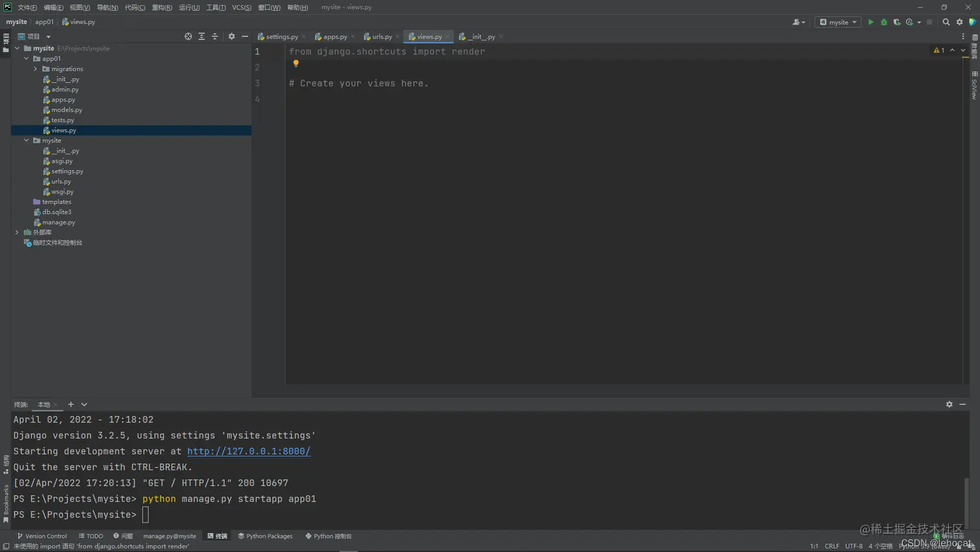The width and height of the screenshot is (980, 552).
Task: Collapse the mysite root project folder
Action: [x=17, y=48]
